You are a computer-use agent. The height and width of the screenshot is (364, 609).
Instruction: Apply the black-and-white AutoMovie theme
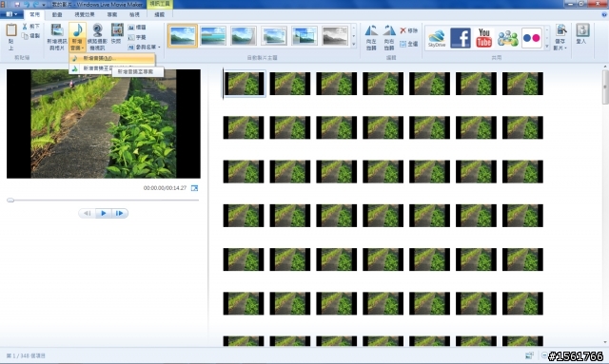tap(335, 36)
